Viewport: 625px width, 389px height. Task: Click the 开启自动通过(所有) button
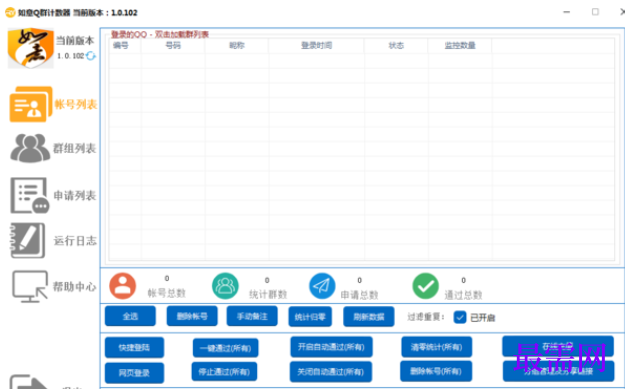click(331, 347)
